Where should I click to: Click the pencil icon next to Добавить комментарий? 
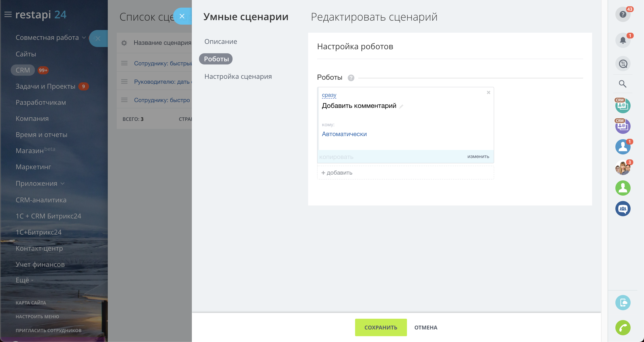point(401,107)
